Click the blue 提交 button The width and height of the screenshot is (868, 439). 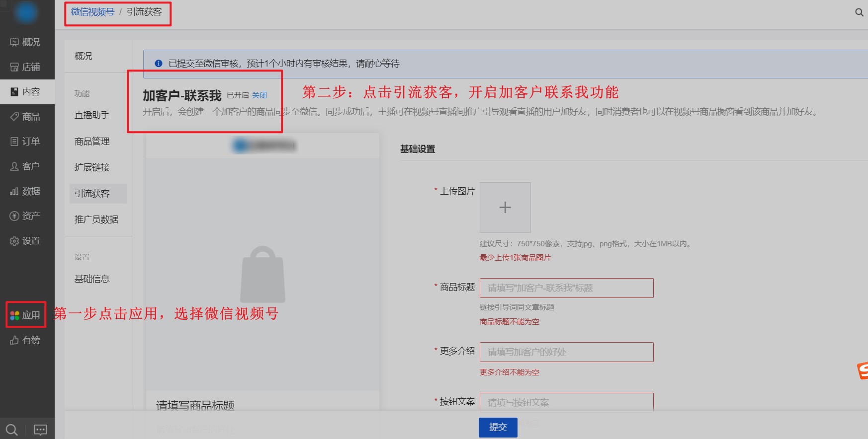(498, 427)
